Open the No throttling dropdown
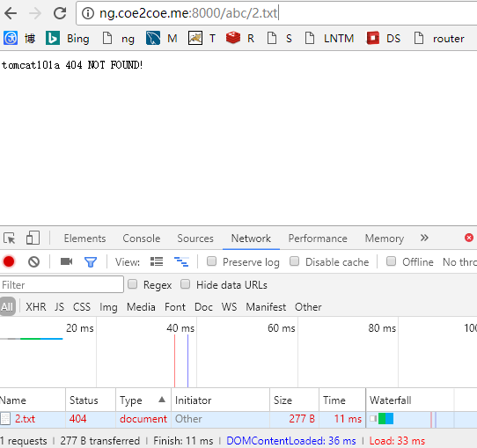Screen dimensions: 477x448 [x=459, y=262]
